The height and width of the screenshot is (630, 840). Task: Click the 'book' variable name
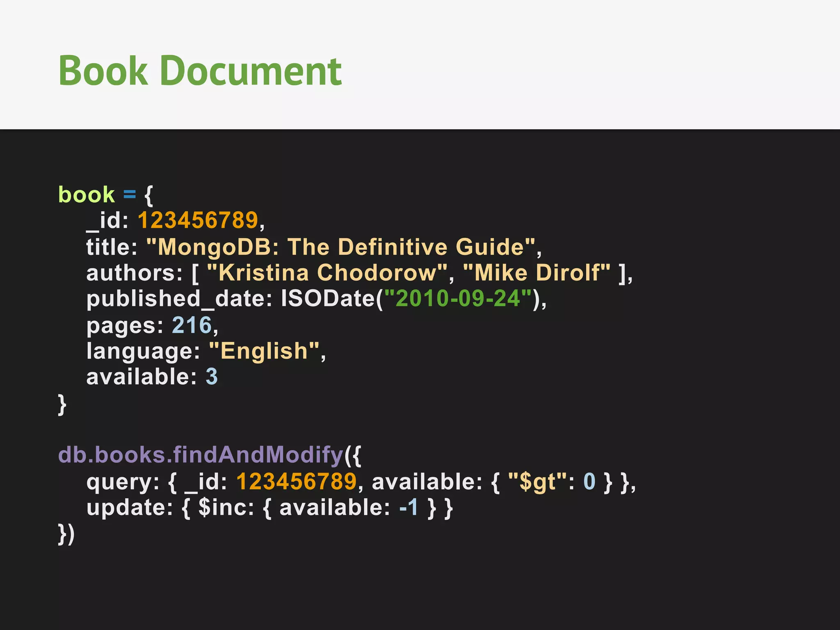pyautogui.click(x=86, y=194)
